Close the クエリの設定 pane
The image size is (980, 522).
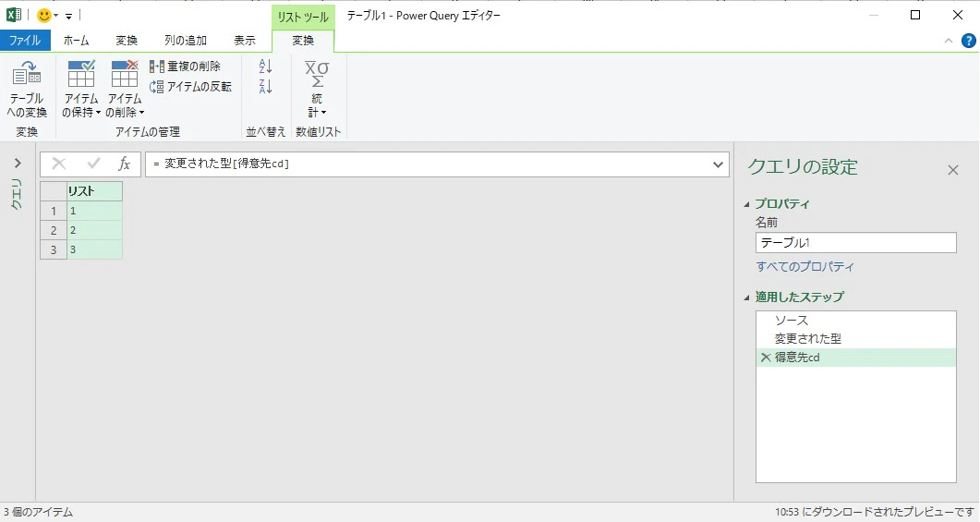click(952, 170)
